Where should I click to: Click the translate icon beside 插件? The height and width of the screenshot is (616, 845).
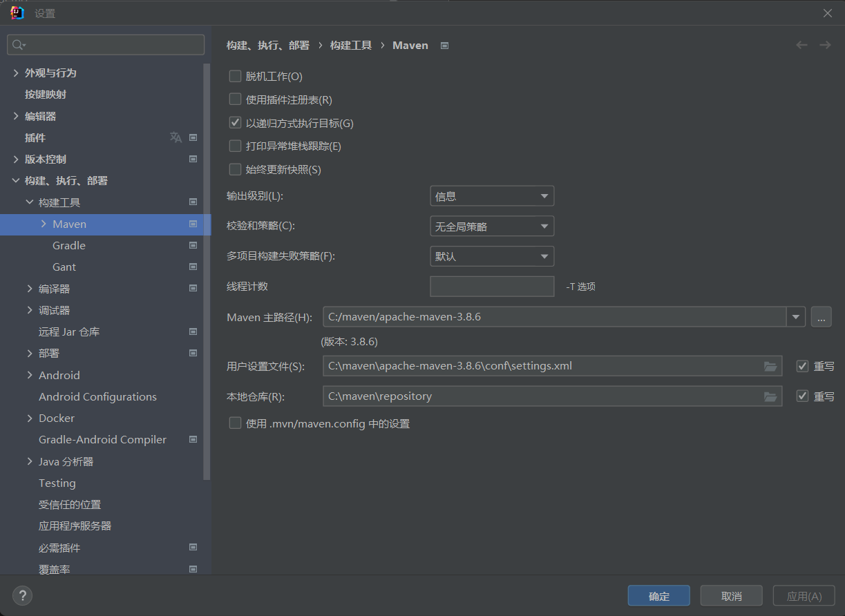(x=175, y=137)
